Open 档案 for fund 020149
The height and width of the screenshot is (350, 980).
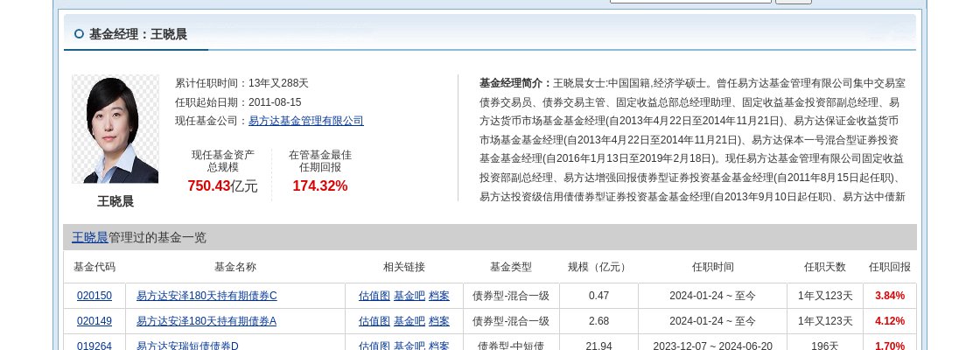click(438, 320)
